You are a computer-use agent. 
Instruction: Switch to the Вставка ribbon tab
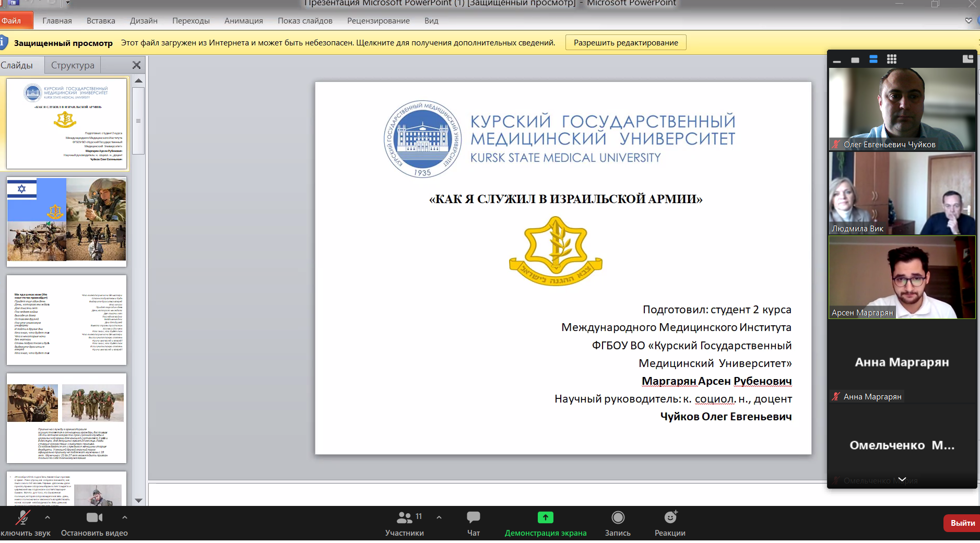[x=101, y=21]
